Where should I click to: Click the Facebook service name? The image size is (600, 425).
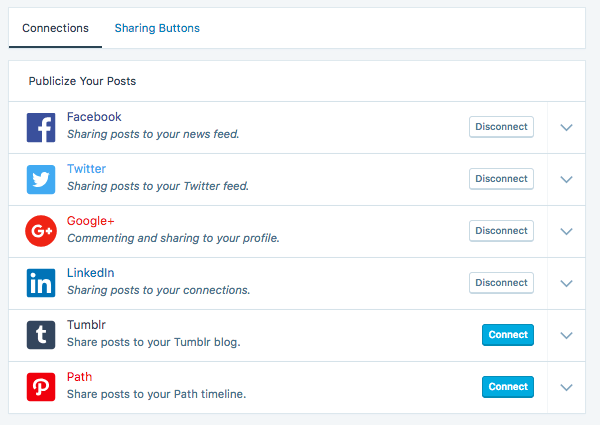94,117
